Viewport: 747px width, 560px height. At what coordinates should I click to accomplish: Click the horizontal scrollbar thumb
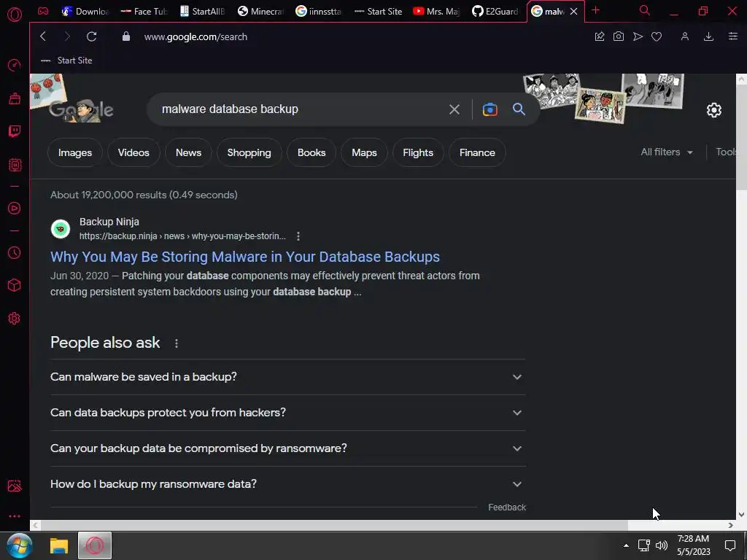pyautogui.click(x=334, y=525)
